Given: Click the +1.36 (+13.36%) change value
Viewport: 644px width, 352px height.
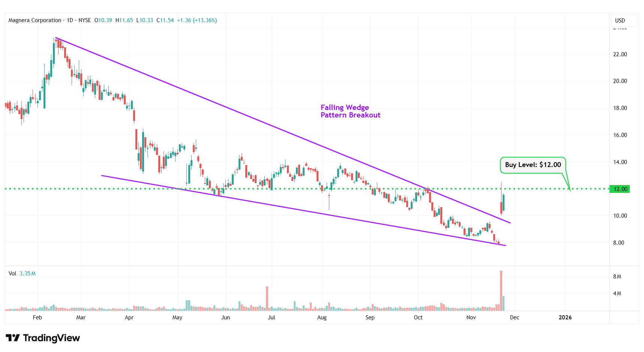Looking at the screenshot, I should click(x=197, y=20).
